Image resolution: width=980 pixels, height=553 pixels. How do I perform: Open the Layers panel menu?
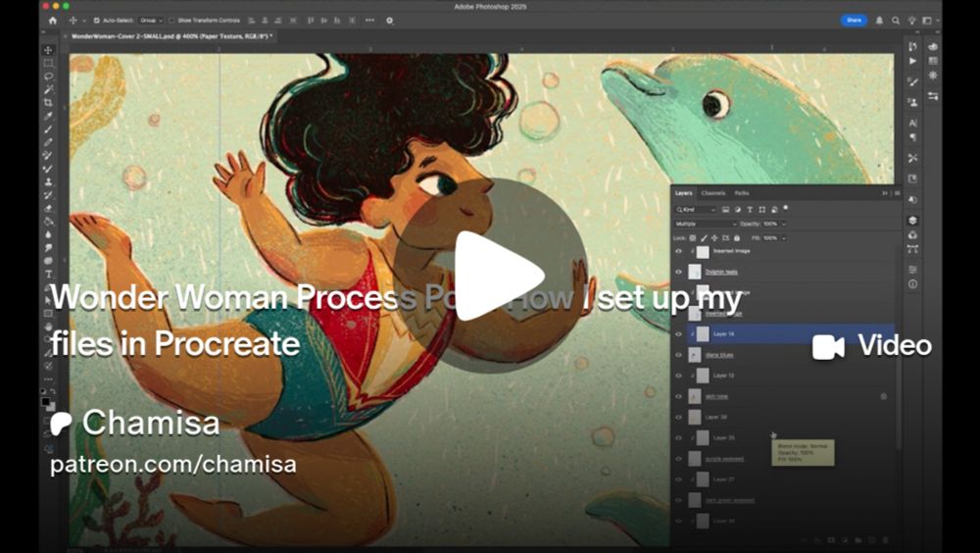(x=898, y=193)
